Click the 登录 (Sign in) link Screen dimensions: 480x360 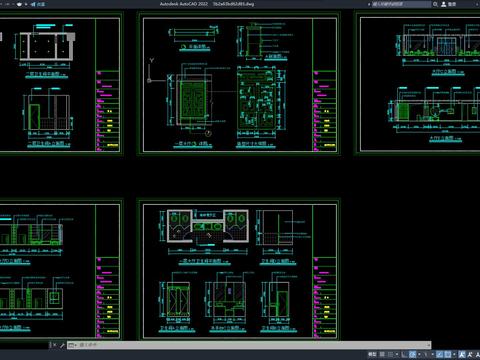(452, 4)
